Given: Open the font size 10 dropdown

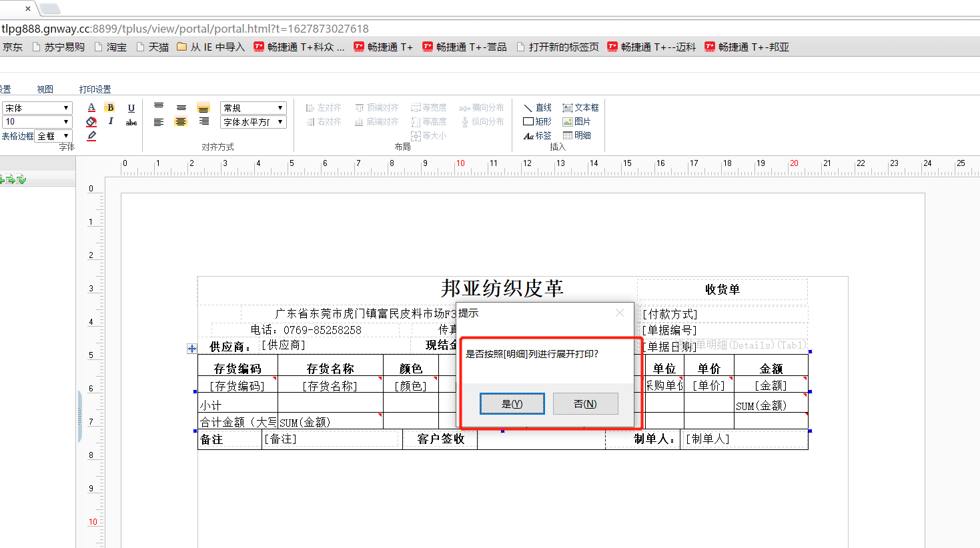Looking at the screenshot, I should click(37, 122).
